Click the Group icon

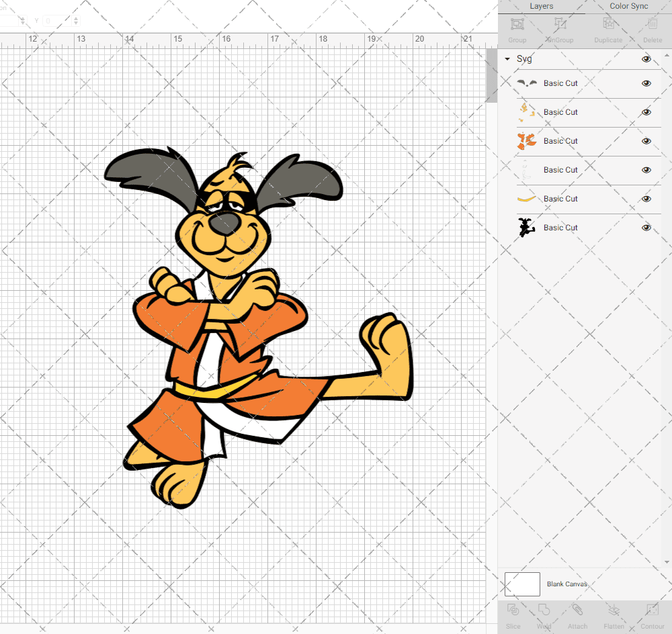click(x=517, y=24)
